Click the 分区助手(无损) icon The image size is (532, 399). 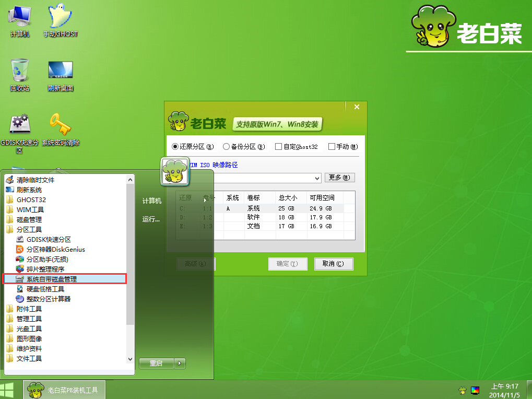[20, 259]
